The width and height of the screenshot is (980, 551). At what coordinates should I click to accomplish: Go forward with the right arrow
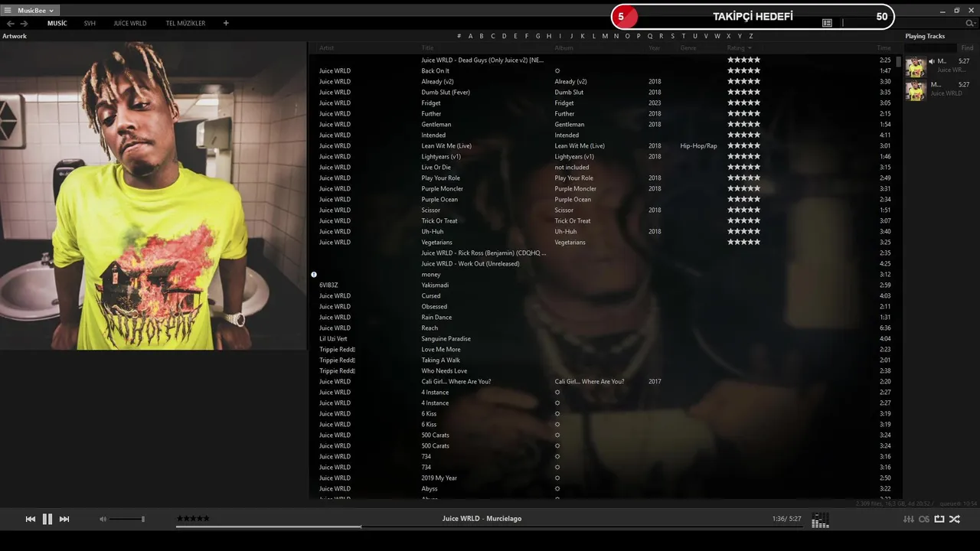click(x=24, y=24)
